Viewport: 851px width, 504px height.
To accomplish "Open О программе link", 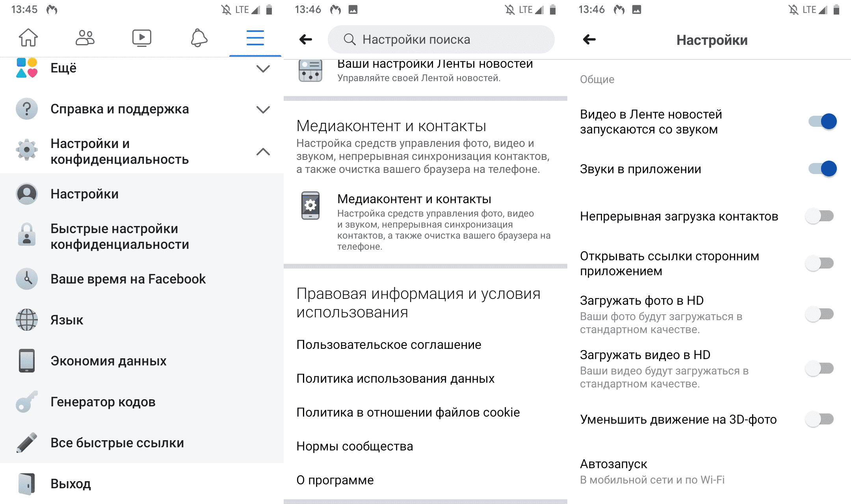I will click(x=335, y=480).
